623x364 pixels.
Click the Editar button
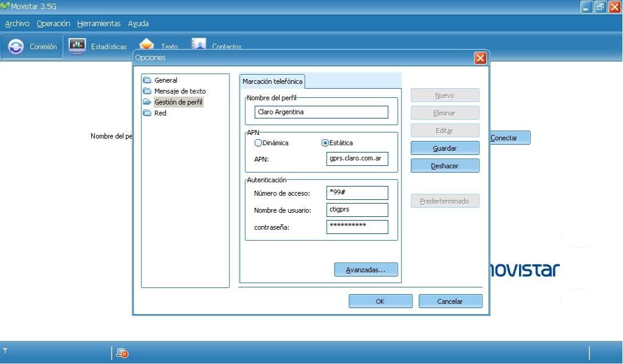445,131
